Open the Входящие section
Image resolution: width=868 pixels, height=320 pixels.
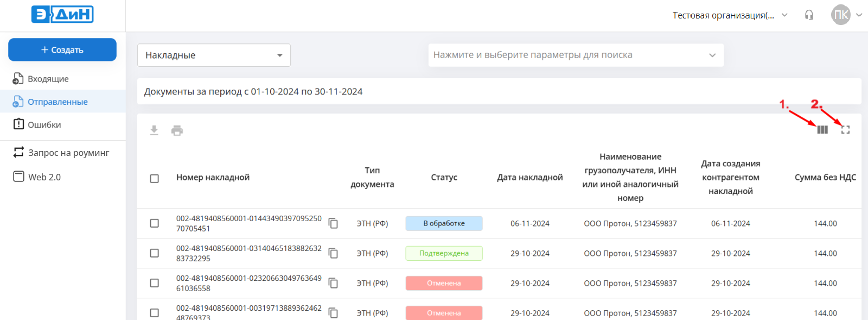(x=48, y=79)
